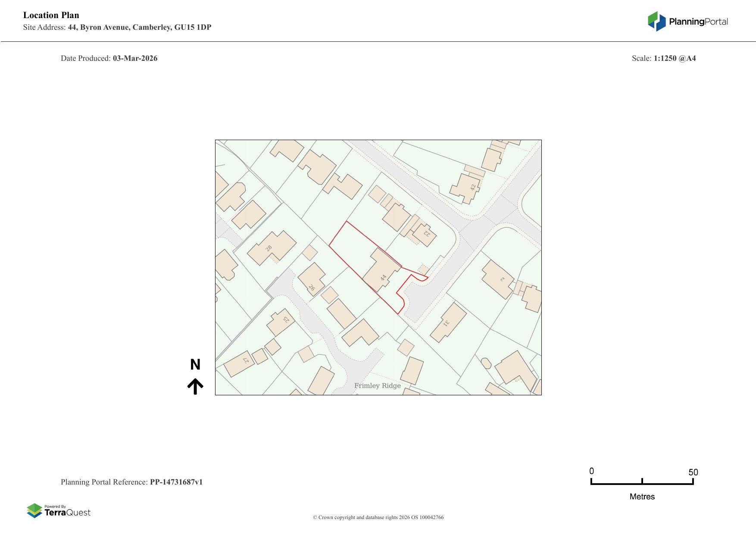756x535 pixels.
Task: Click the Crown copyright notice text
Action: pyautogui.click(x=378, y=517)
